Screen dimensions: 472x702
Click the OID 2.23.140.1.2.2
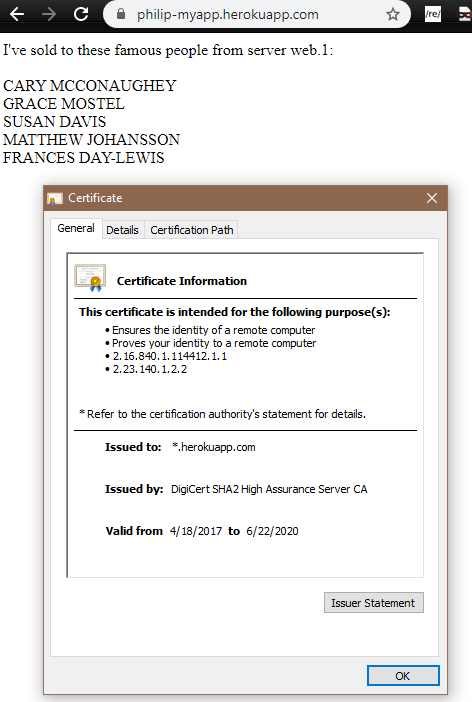pos(150,369)
